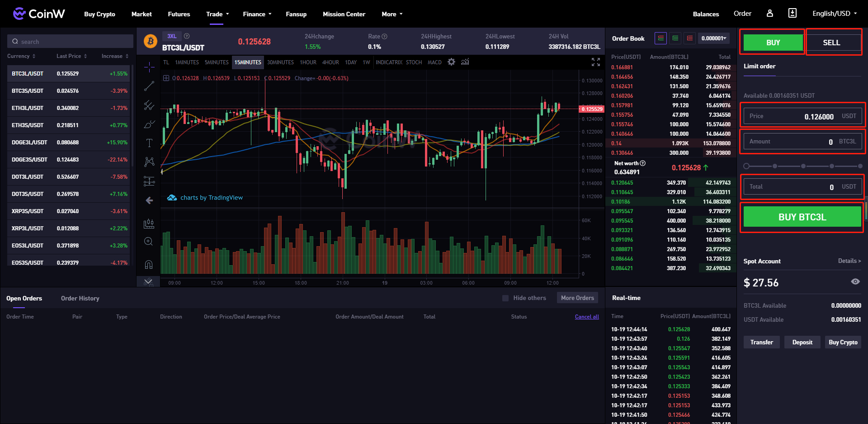Image resolution: width=868 pixels, height=424 pixels.
Task: Expand the Finance menu dropdown
Action: [257, 14]
